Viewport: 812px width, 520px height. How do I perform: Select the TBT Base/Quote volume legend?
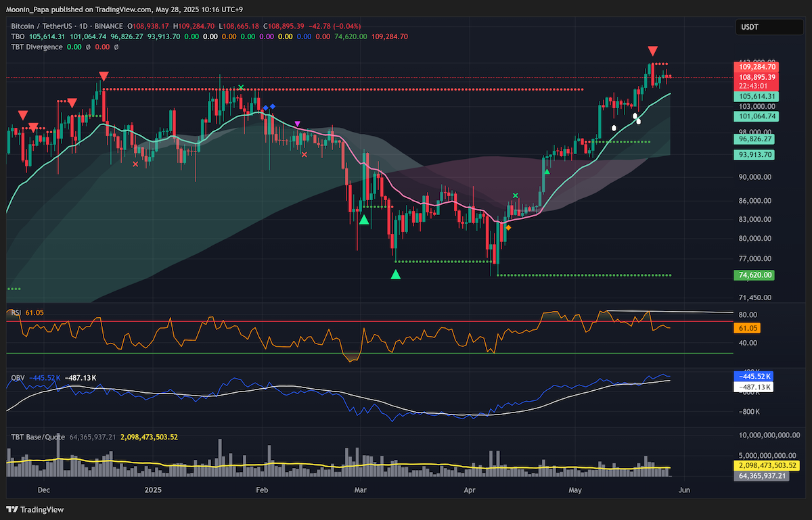37,437
